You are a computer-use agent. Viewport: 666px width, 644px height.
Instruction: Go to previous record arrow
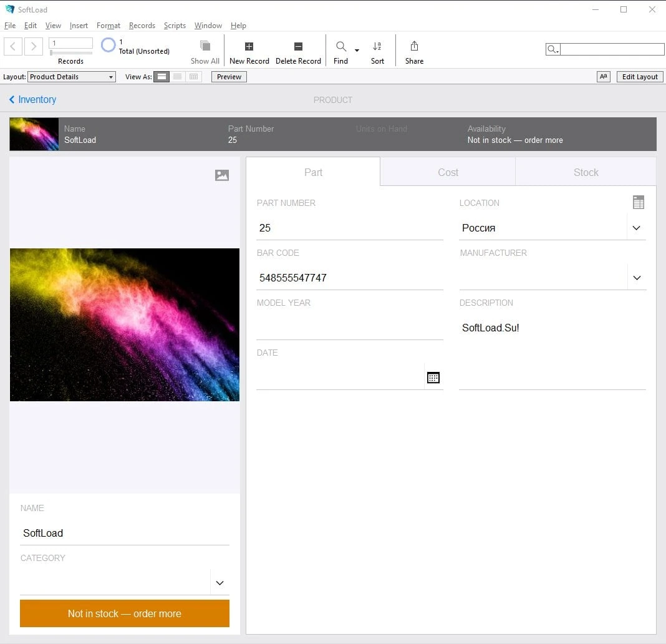click(x=12, y=46)
